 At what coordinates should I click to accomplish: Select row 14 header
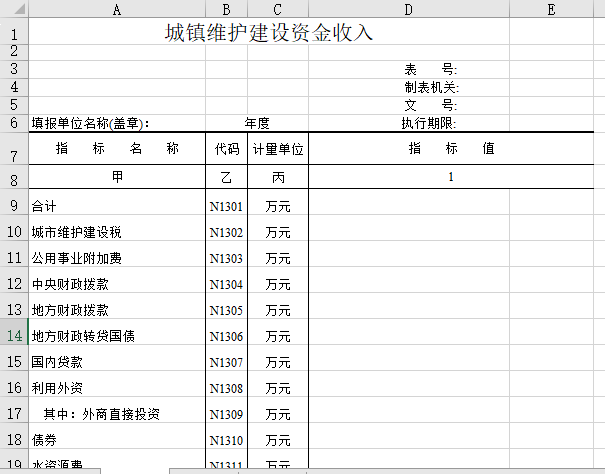(14, 336)
